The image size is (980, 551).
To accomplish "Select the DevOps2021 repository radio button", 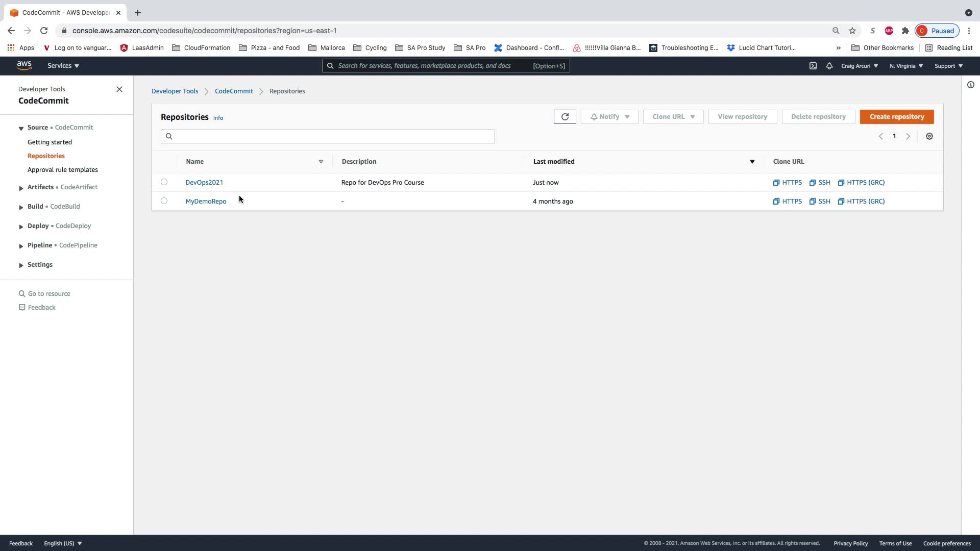I will click(x=164, y=182).
